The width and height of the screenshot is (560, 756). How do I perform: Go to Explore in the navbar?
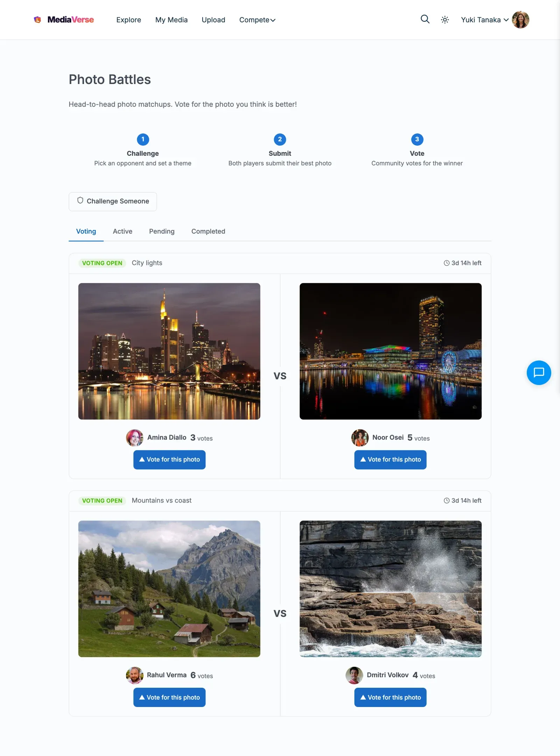[x=129, y=20]
